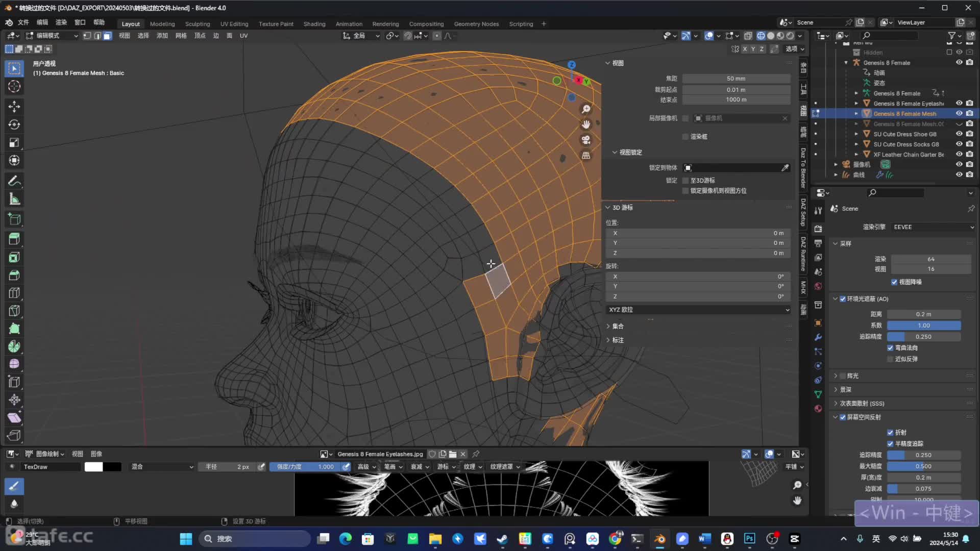Adjust the 强度/力度 slider
The height and width of the screenshot is (551, 980).
[x=306, y=467]
